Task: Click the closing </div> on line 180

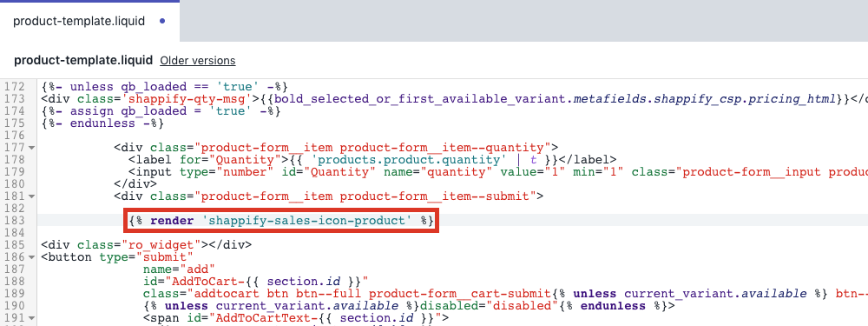Action: [x=135, y=184]
